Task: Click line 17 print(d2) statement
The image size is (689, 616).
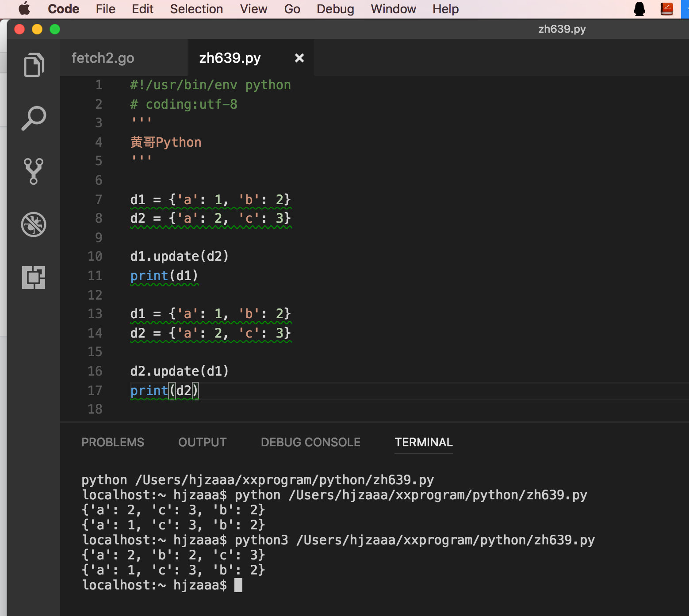Action: click(164, 390)
